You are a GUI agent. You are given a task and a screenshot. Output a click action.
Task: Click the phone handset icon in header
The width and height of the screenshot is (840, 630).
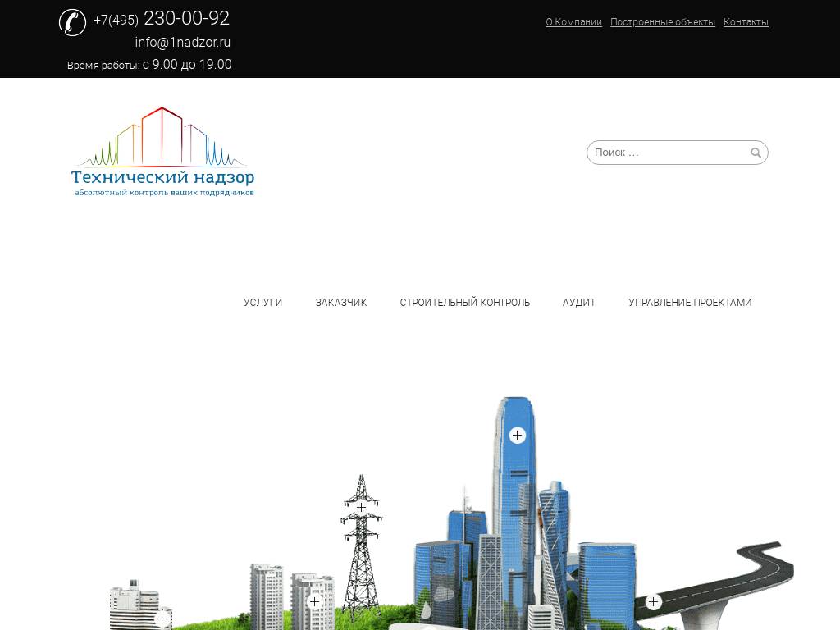pyautogui.click(x=72, y=22)
